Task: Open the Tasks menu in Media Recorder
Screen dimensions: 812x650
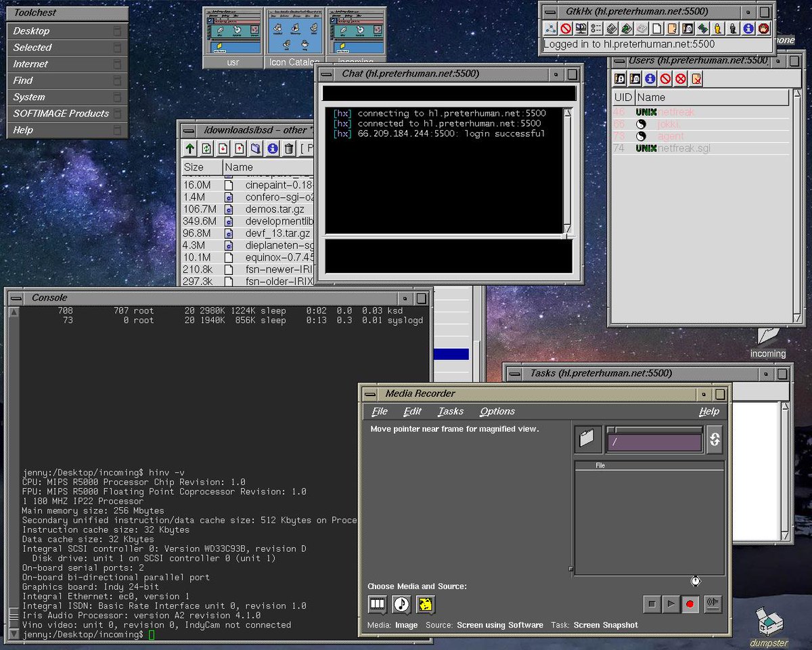Action: click(451, 411)
